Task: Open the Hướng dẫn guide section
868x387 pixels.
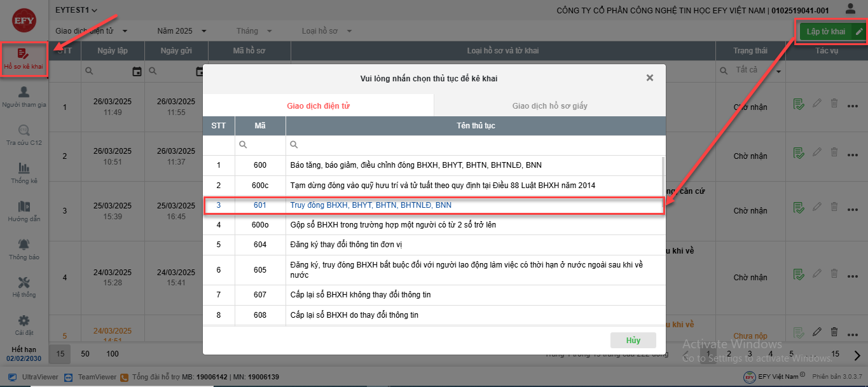Action: 24,211
